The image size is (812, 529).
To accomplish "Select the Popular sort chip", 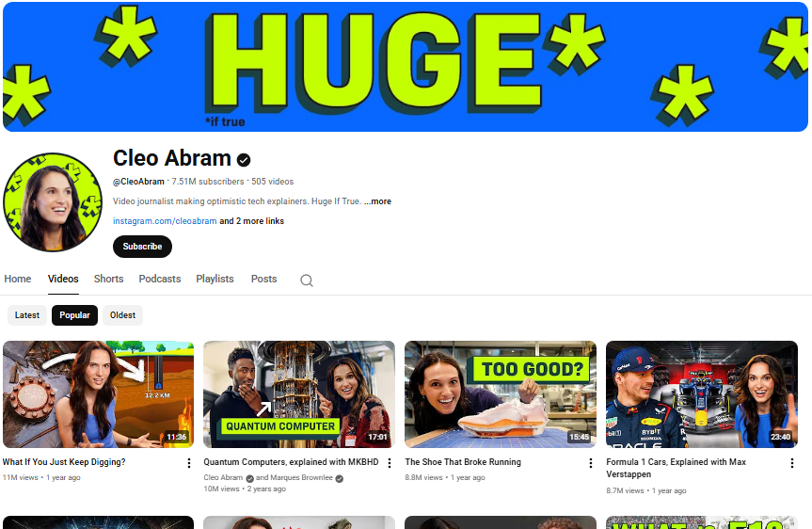I will click(x=74, y=315).
